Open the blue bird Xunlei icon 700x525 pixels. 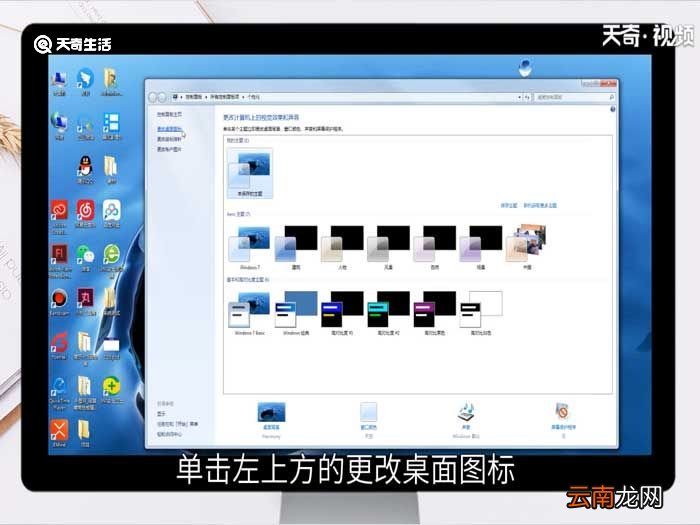click(x=85, y=79)
